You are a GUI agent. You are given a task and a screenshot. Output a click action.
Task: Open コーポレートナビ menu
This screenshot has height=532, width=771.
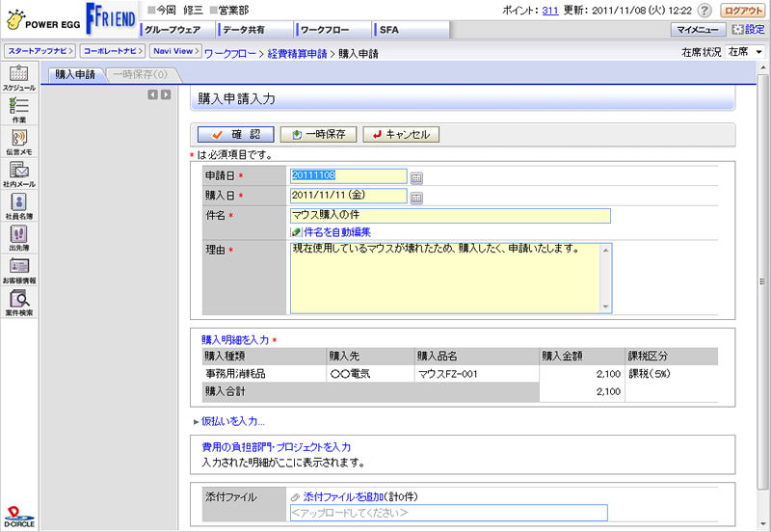pos(113,51)
